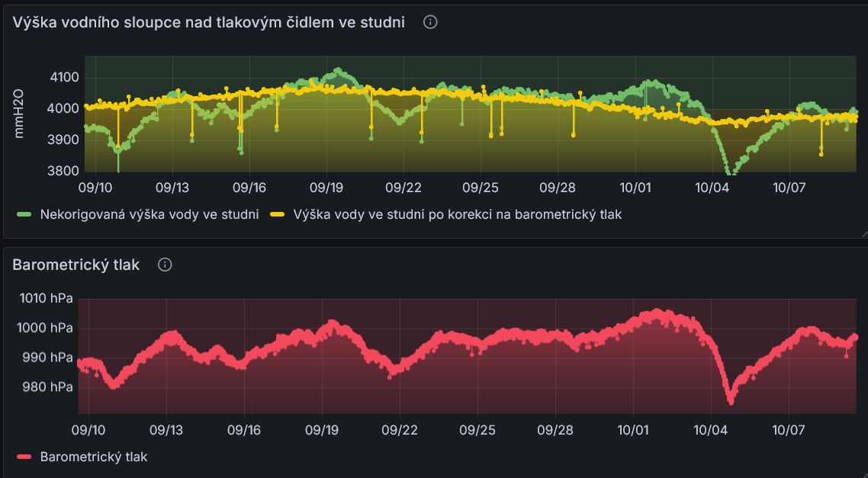Click the mmH2O y-axis label

tap(20, 114)
